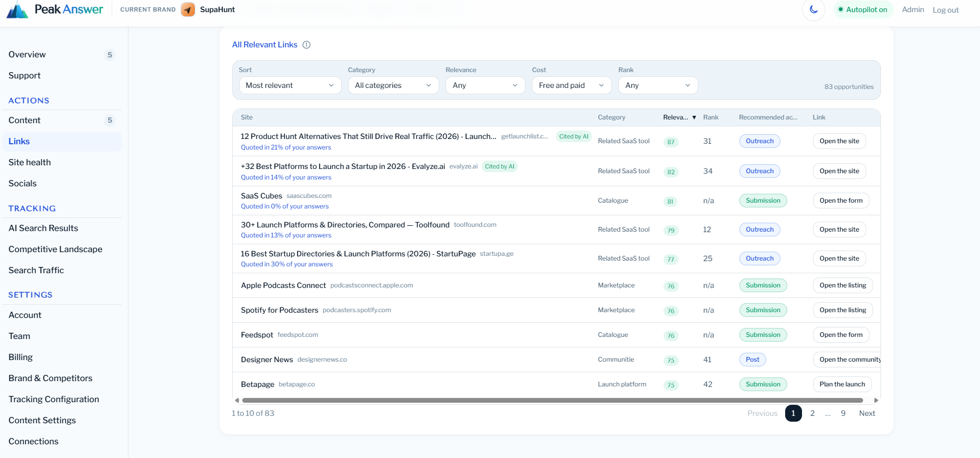
Task: Click the table's horizontal scrollbar thumb
Action: pos(552,401)
